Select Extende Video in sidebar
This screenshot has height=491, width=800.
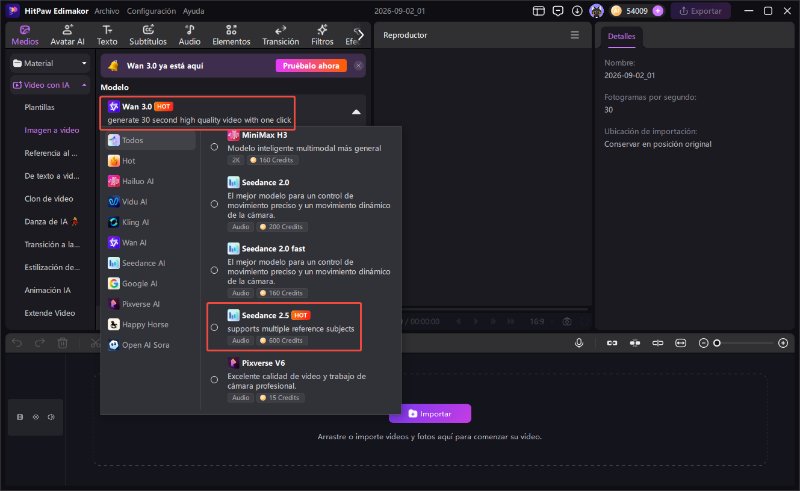point(49,313)
